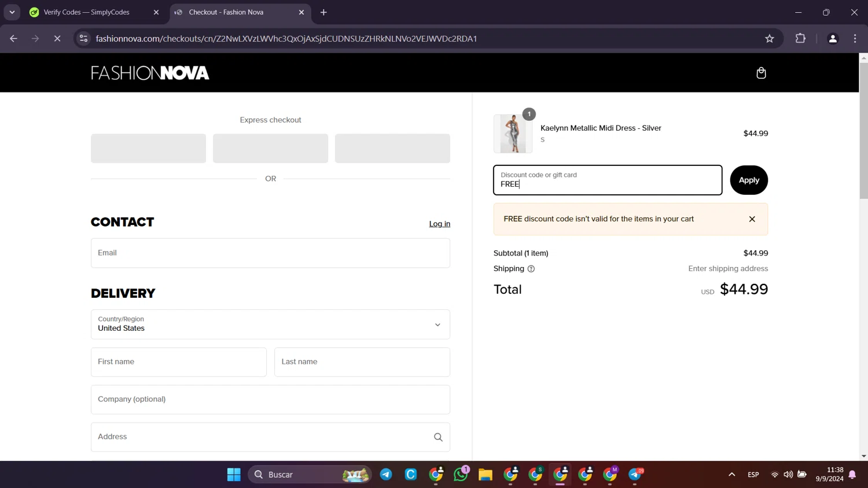Click the first express checkout placeholder button
Viewport: 868px width, 488px height.
(x=148, y=148)
